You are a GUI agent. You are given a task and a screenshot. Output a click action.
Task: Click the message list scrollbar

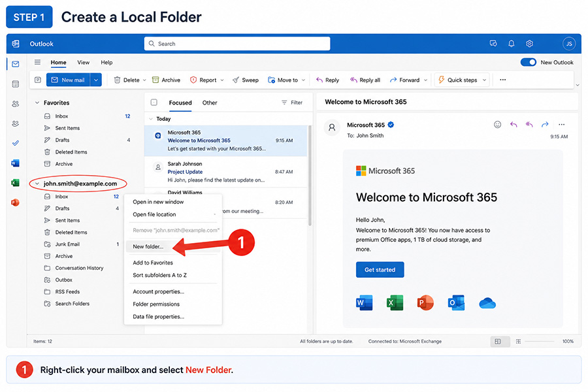[x=310, y=176]
